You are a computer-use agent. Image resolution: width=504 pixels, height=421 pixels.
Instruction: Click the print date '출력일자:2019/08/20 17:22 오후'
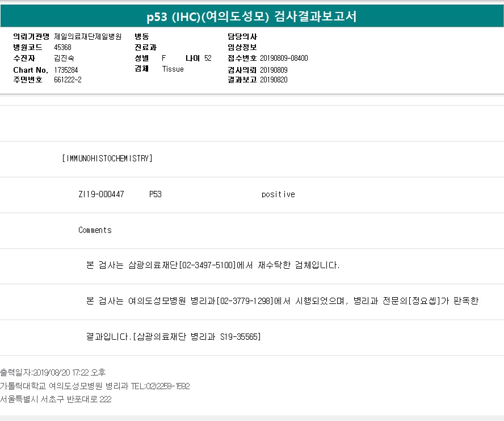tap(53, 373)
